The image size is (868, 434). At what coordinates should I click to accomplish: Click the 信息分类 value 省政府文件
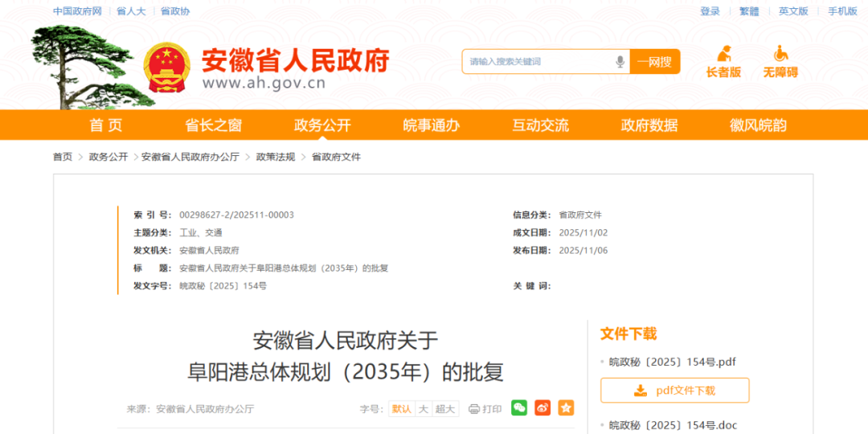coord(580,215)
